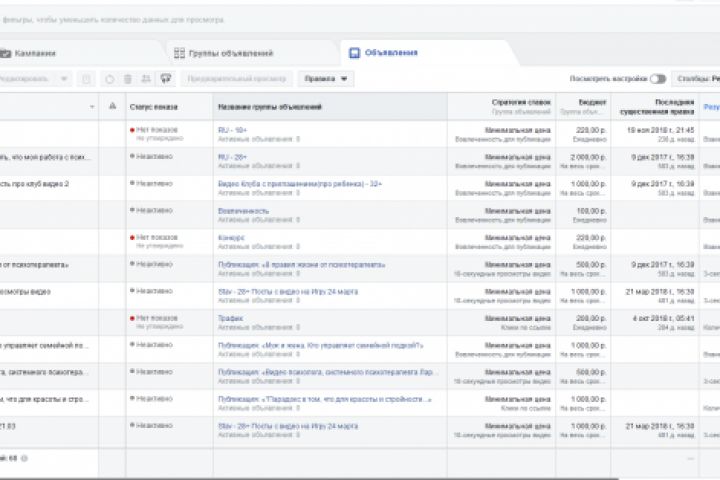Screen dimensions: 720x480
Task: Open the Правила dropdown
Action: point(326,78)
